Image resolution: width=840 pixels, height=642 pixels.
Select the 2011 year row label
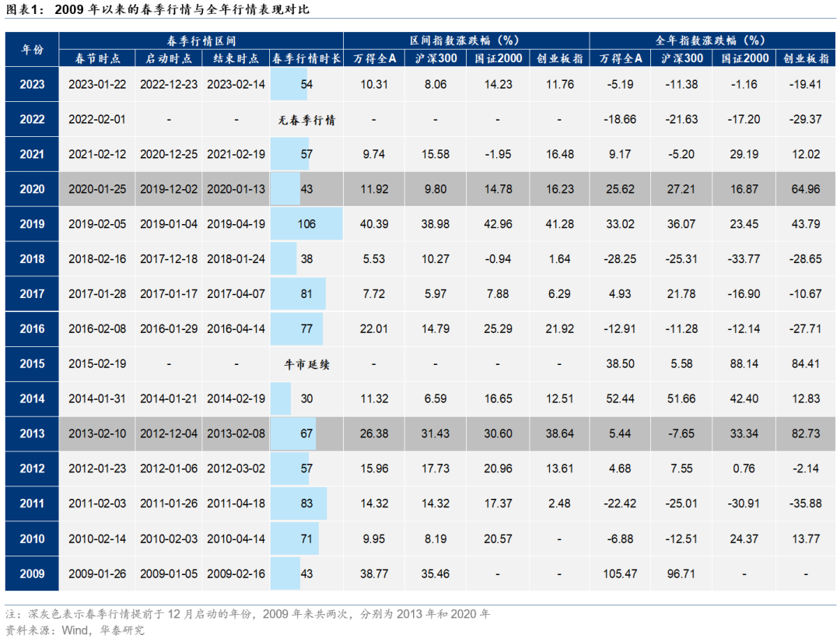pos(32,503)
